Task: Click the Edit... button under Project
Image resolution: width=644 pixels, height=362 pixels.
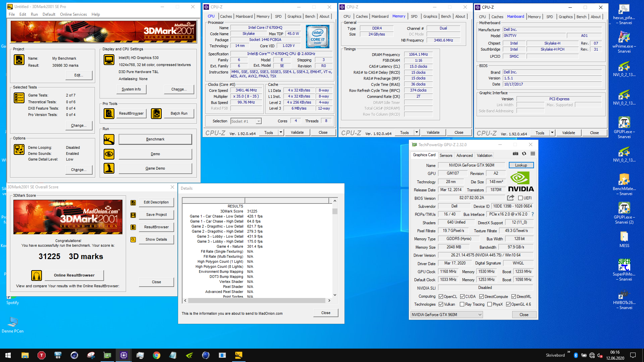Action: click(79, 75)
